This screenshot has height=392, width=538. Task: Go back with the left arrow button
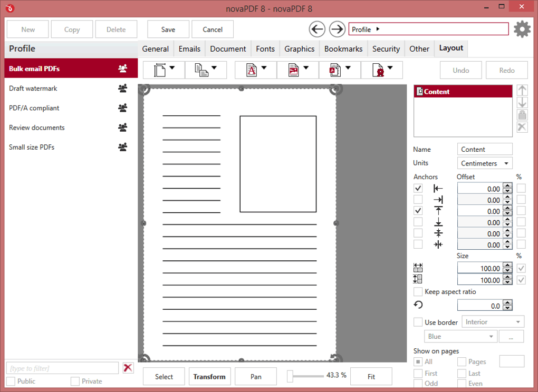(317, 29)
